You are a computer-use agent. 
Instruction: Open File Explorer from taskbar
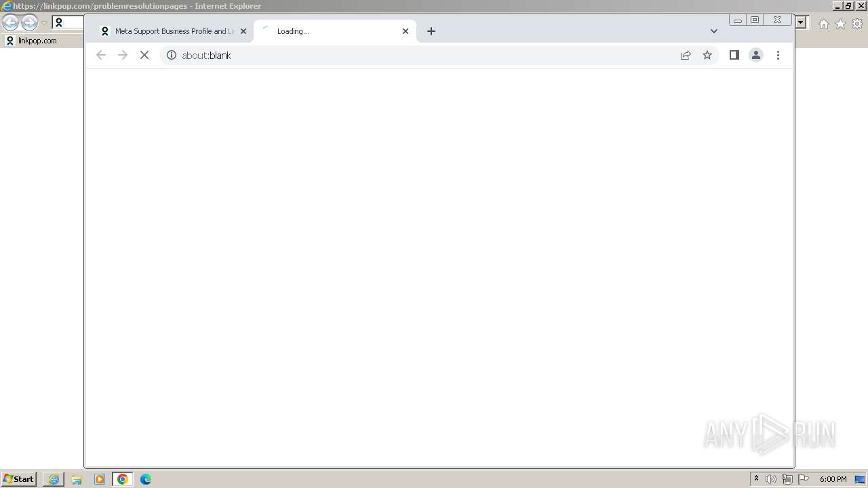[x=77, y=479]
